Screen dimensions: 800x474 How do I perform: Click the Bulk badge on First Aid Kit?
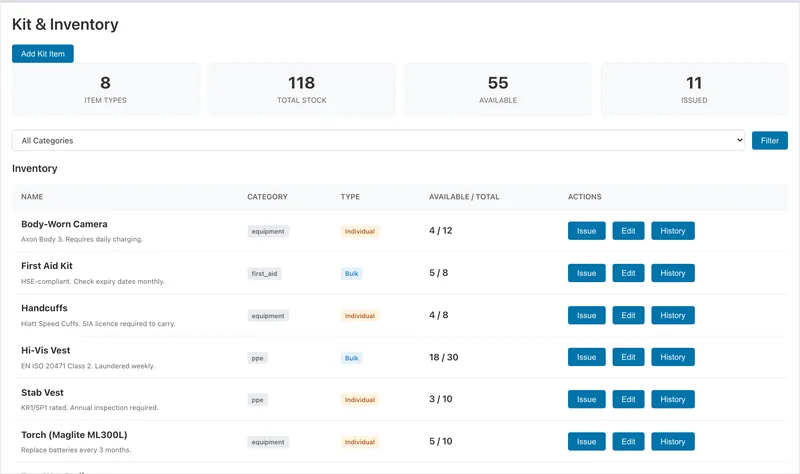pyautogui.click(x=352, y=273)
